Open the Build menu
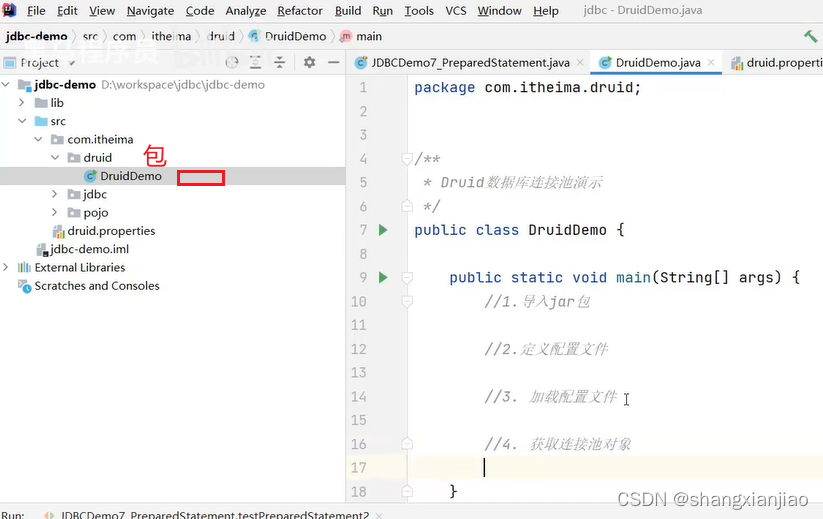Image resolution: width=823 pixels, height=519 pixels. click(x=348, y=10)
